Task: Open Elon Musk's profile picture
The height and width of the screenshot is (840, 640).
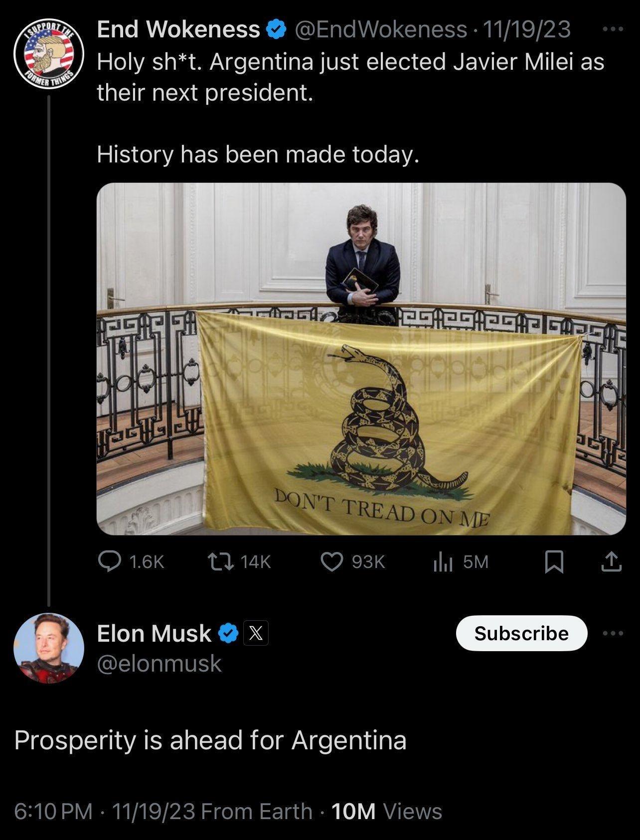Action: point(48,648)
